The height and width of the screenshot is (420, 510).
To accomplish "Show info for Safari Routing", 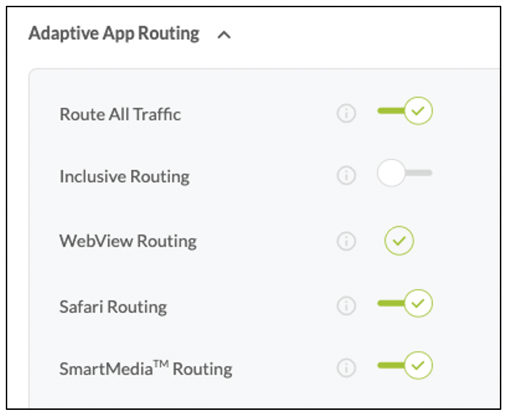I will 346,306.
